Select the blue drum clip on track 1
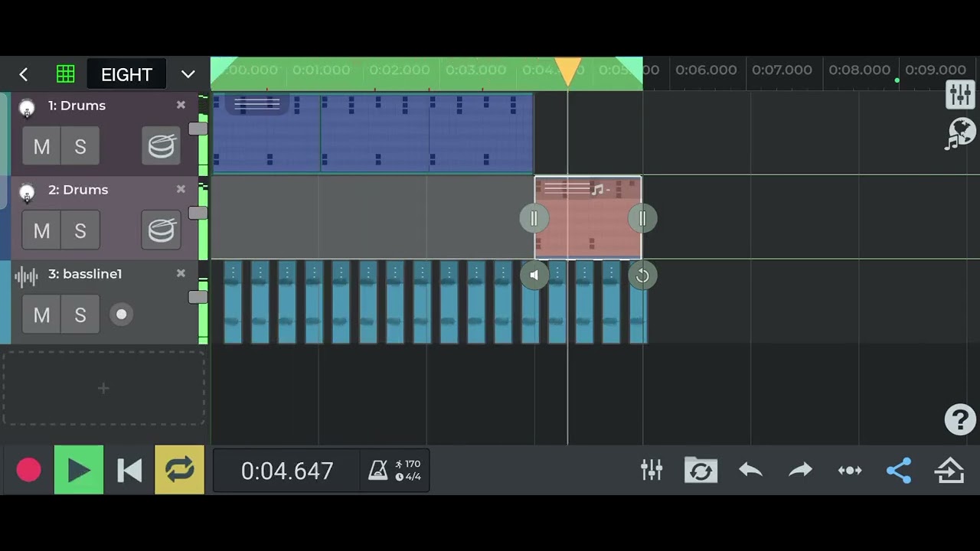The image size is (980, 551). (x=372, y=133)
